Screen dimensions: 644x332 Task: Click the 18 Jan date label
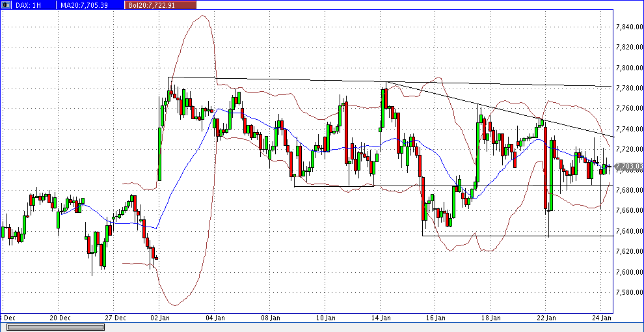[490, 318]
